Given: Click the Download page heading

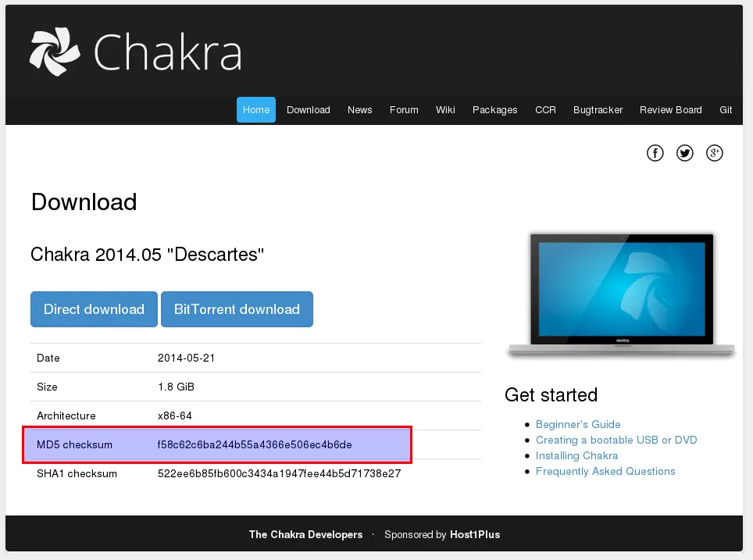Looking at the screenshot, I should click(x=84, y=202).
